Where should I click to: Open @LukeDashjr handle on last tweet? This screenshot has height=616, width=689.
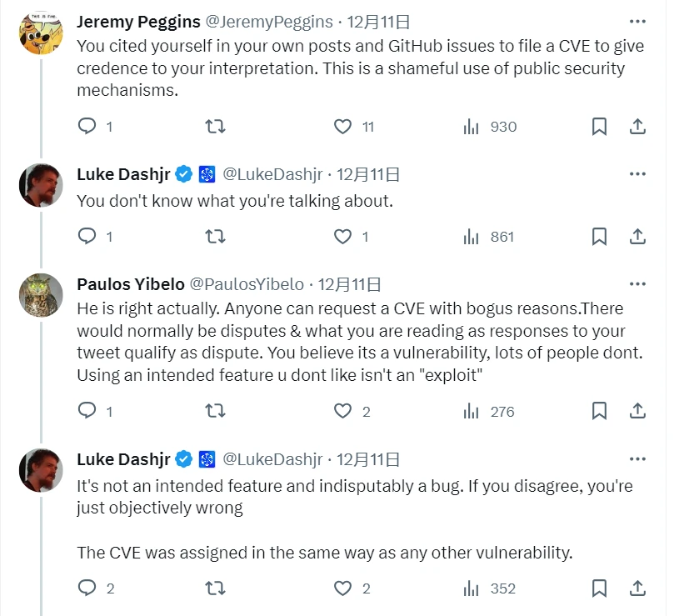tap(272, 459)
